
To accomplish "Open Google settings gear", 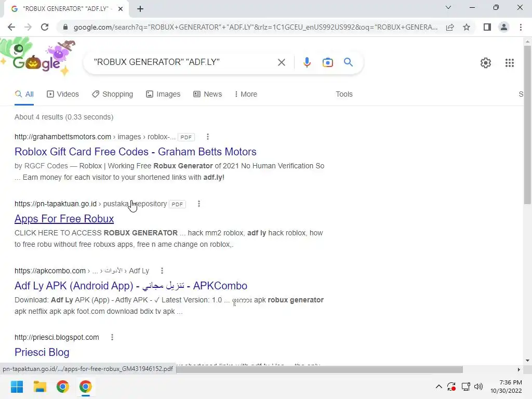I will coord(486,63).
